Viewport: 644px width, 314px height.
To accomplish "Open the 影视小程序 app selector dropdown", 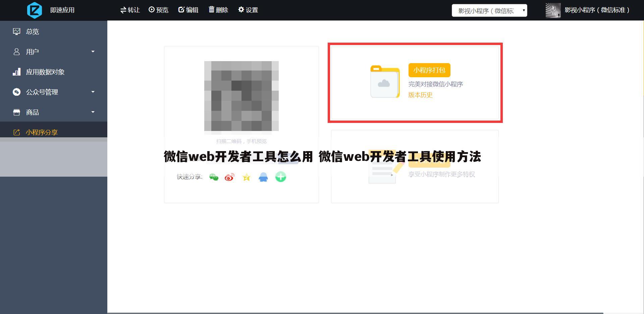I will (489, 10).
